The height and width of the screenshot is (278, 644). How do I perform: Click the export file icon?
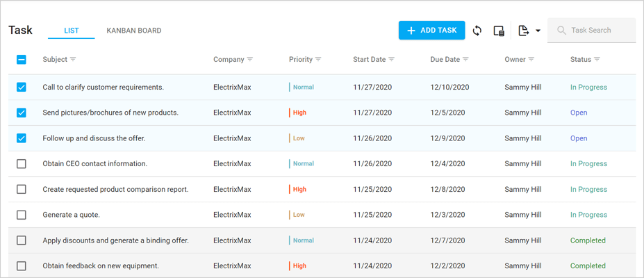(524, 31)
